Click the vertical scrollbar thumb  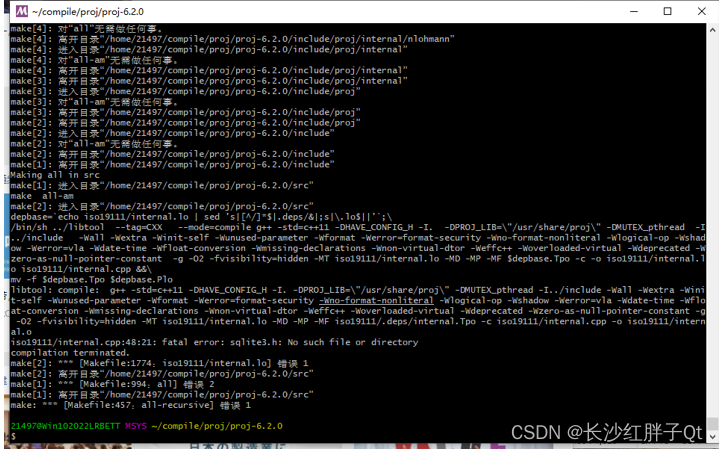pyautogui.click(x=712, y=424)
